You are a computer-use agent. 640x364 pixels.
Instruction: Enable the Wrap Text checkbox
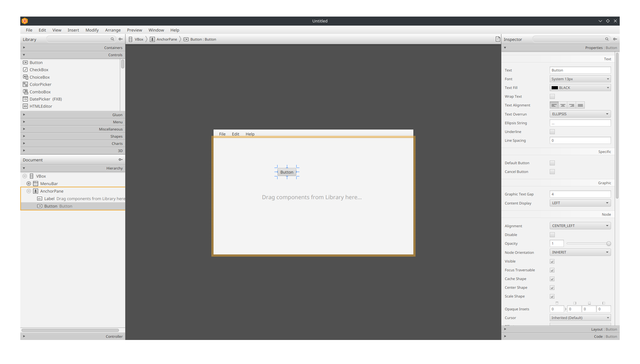tap(552, 96)
